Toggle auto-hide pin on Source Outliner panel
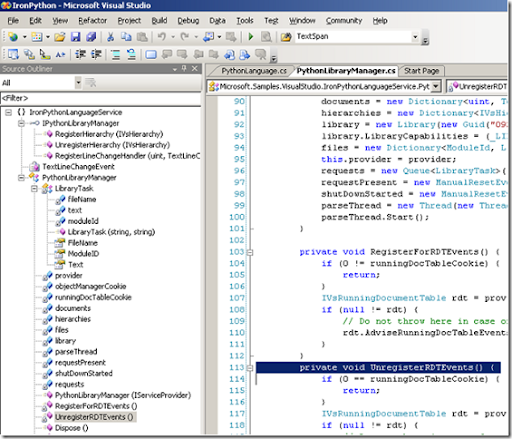This screenshot has width=512, height=439. point(184,69)
